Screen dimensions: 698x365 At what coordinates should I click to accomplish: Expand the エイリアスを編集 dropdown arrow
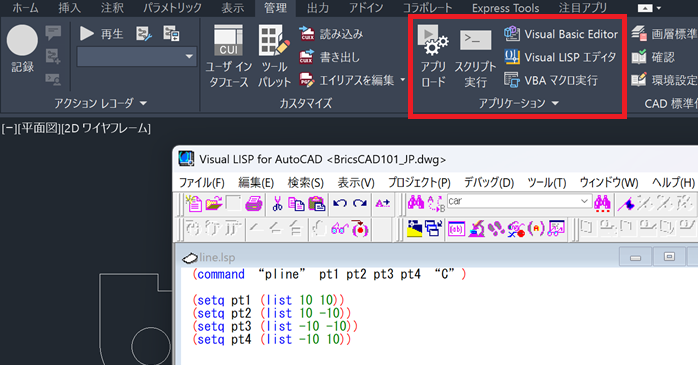403,80
